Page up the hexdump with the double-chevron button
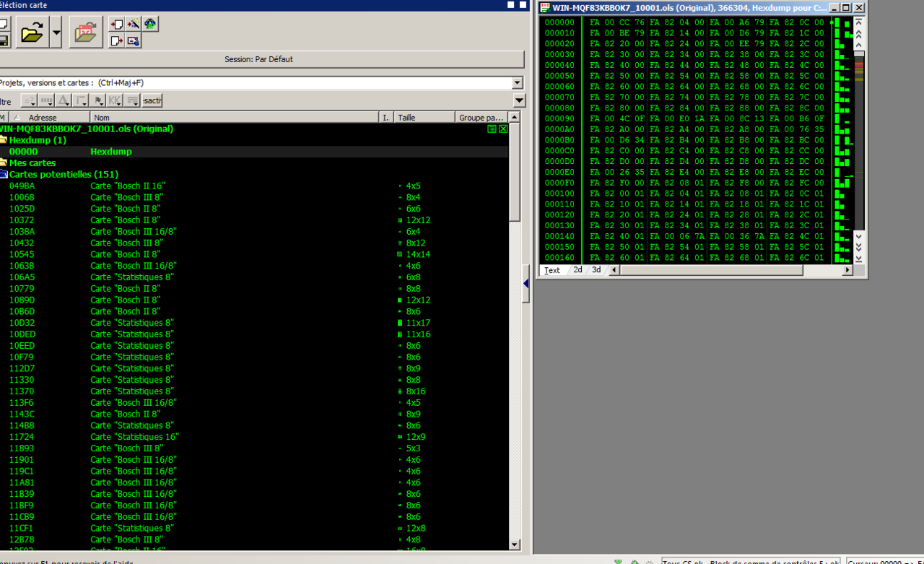This screenshot has width=924, height=564. 859,33
